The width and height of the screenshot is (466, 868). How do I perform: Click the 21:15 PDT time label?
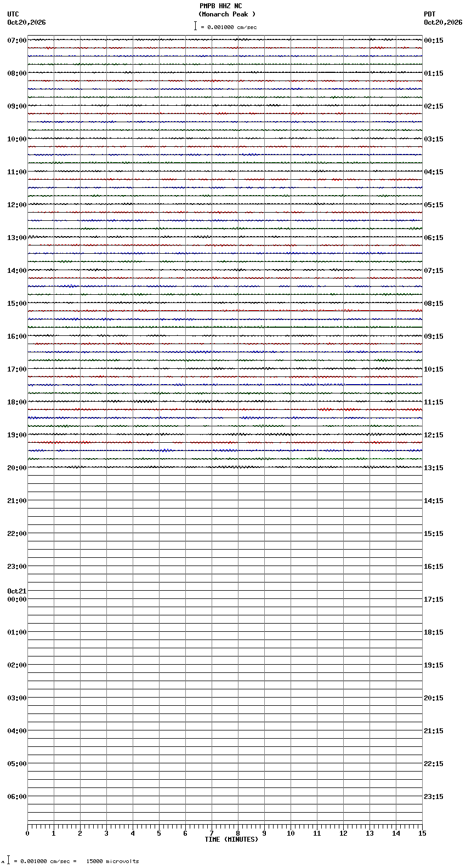coord(434,731)
